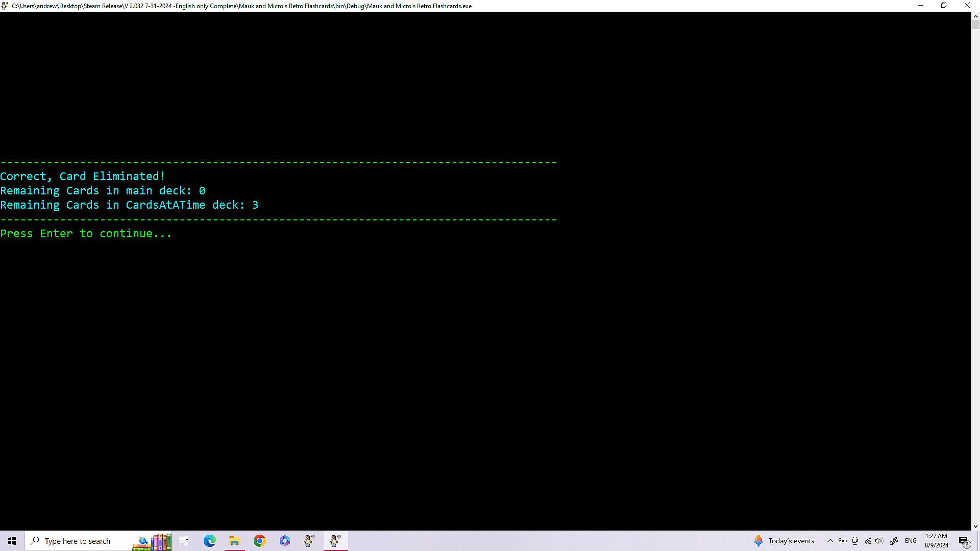Open the ENG language input switcher

(x=911, y=541)
